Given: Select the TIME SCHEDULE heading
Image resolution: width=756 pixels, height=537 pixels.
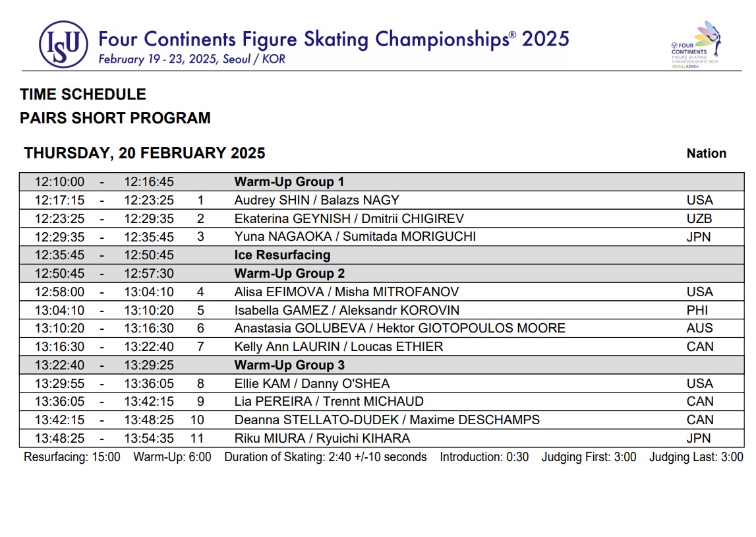Looking at the screenshot, I should (x=83, y=94).
